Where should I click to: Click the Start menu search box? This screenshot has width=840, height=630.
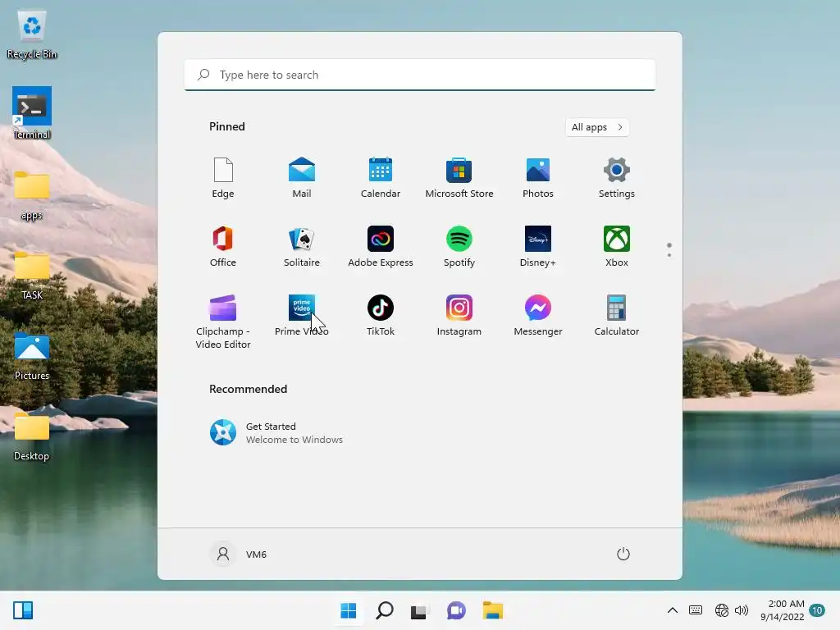click(420, 75)
